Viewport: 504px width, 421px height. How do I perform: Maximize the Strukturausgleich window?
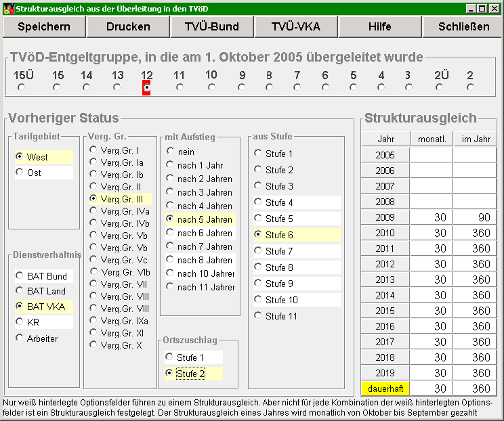[482, 9]
